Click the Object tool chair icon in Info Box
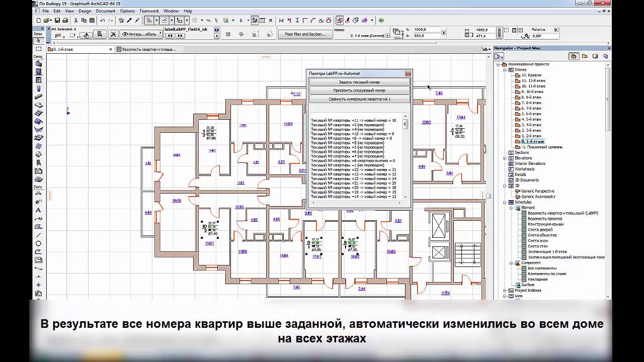This screenshot has height=362, width=644. 100,34
